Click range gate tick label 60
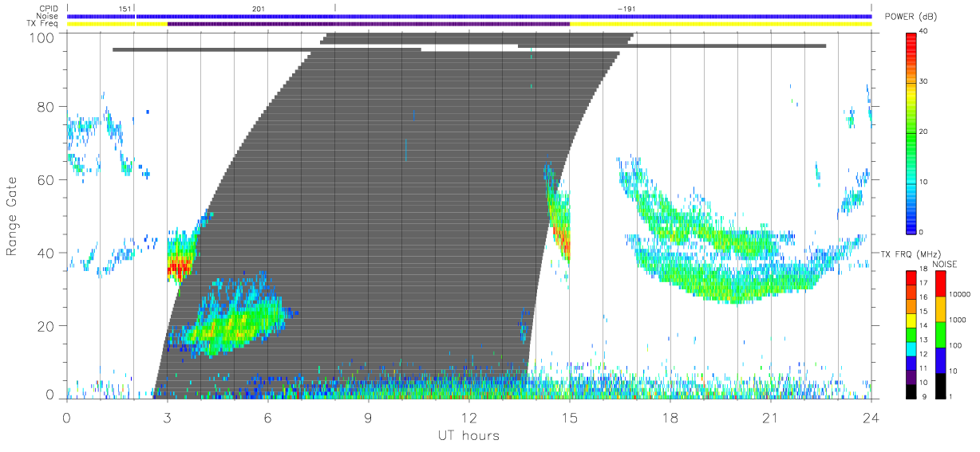The image size is (980, 452). (47, 180)
